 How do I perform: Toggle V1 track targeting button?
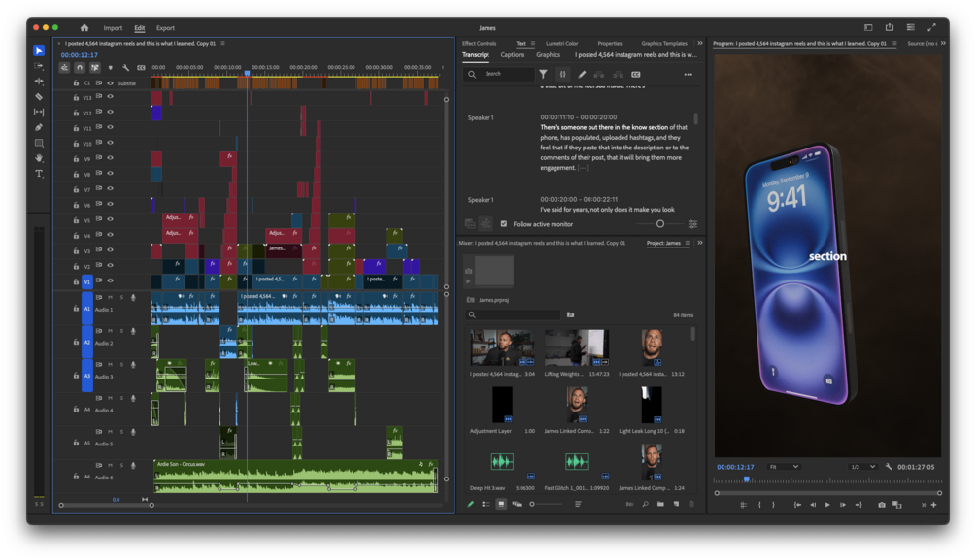87,281
